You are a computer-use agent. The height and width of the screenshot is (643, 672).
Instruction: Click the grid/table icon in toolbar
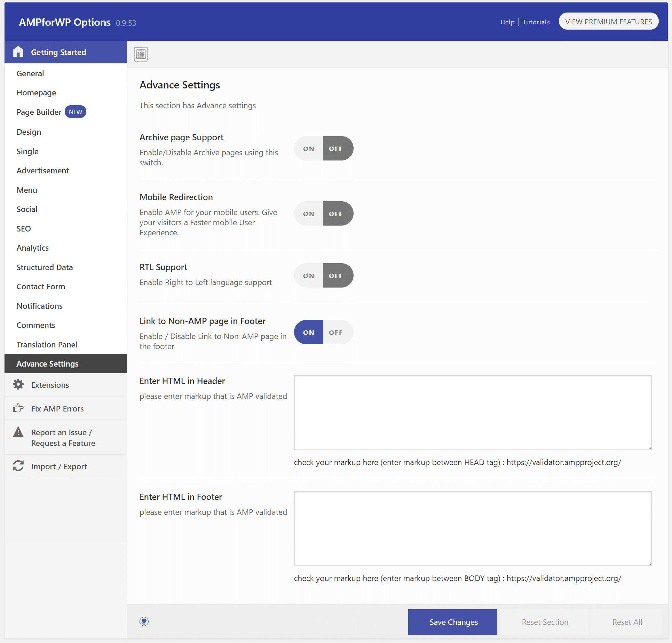tap(141, 54)
